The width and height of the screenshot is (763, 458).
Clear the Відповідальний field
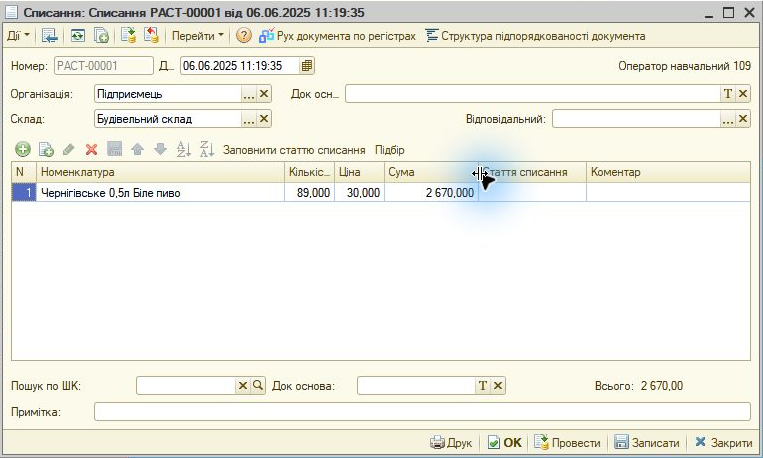click(x=743, y=119)
